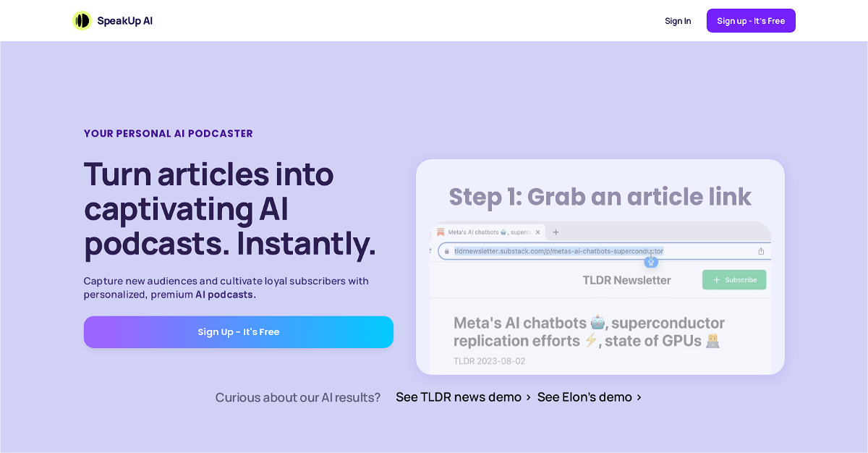
Task: Click the new tab plus icon
Action: pyautogui.click(x=556, y=232)
